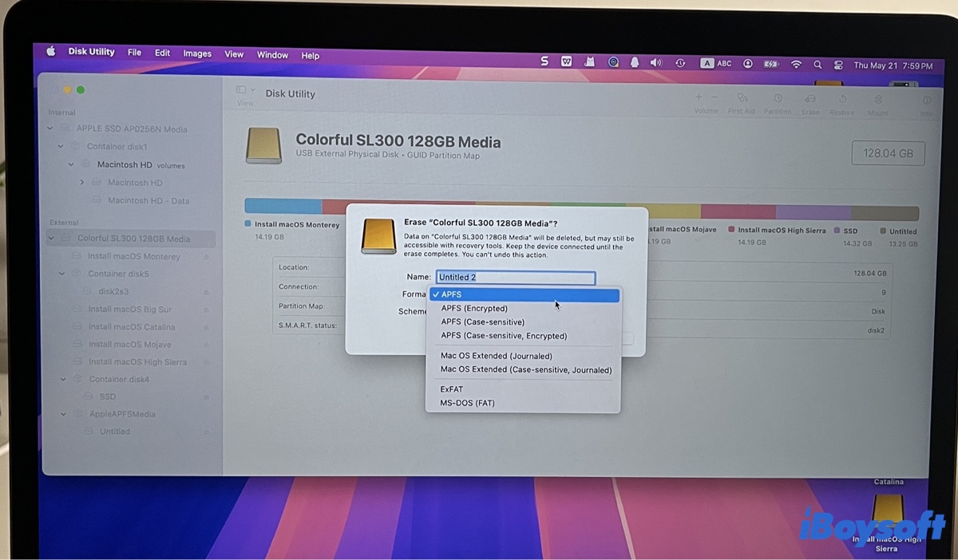Open the Window menu
958x560 pixels.
point(272,55)
